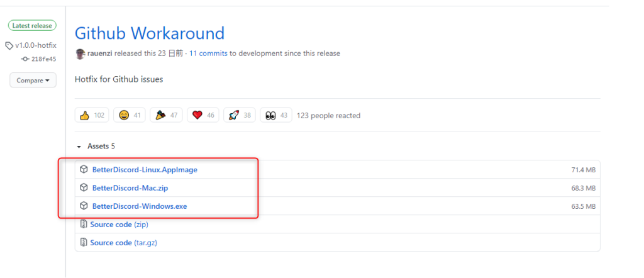Download BetterDiscord-Windows.exe

pos(139,206)
